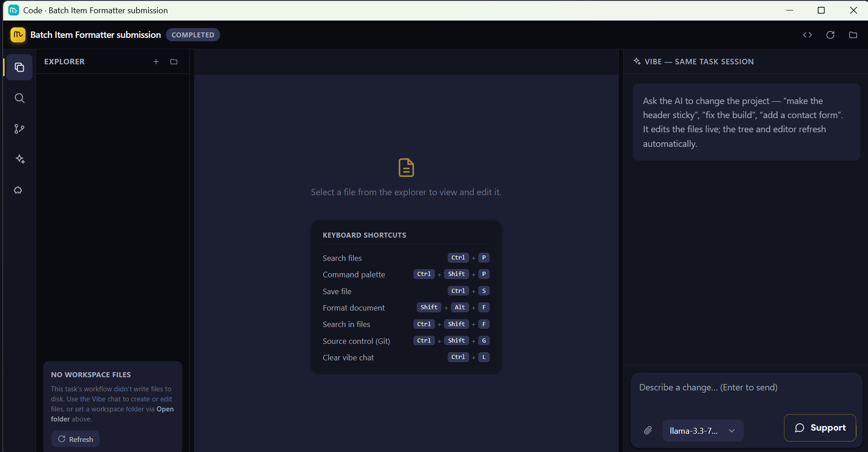Click the Support chat button
The height and width of the screenshot is (452, 868).
pyautogui.click(x=820, y=428)
